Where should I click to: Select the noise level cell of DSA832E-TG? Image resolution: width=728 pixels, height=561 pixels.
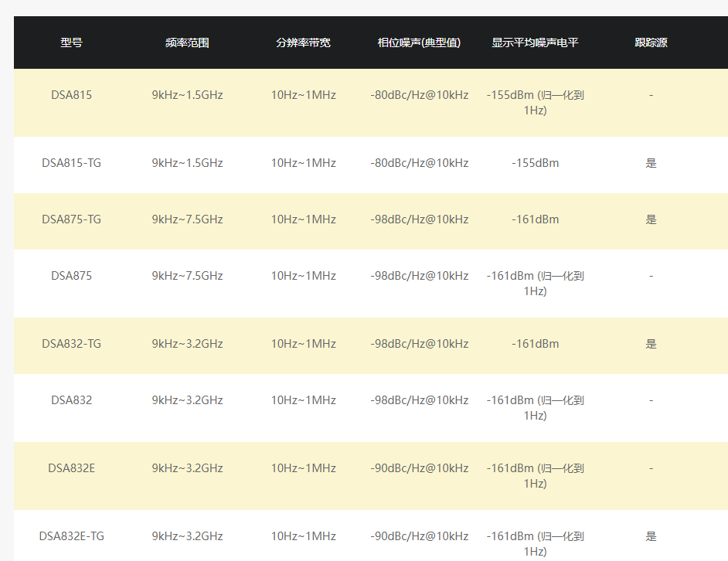pyautogui.click(x=536, y=544)
